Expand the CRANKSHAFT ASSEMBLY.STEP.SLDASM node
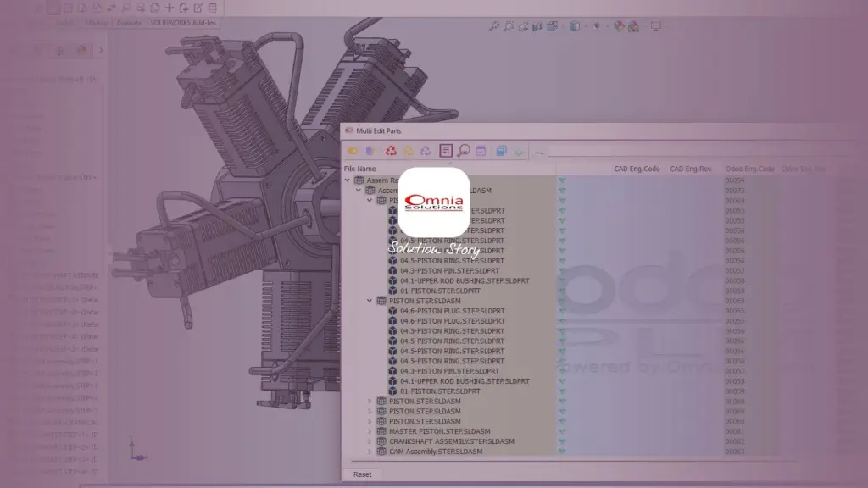This screenshot has width=868, height=488. click(370, 441)
